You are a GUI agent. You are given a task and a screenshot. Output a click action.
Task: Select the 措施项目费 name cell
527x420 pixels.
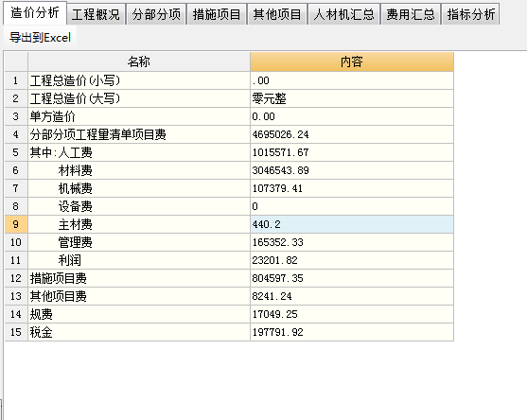coord(139,278)
